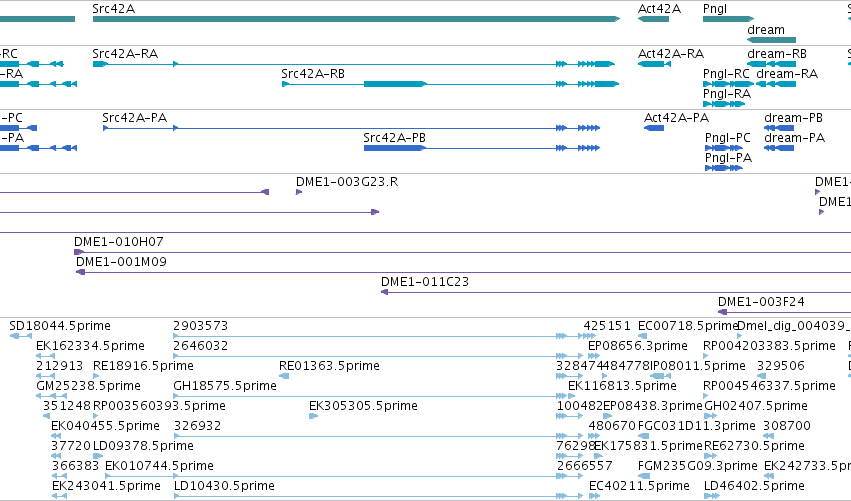Select the dream-PB protein label
Viewport: 851px width, 501px height.
793,118
